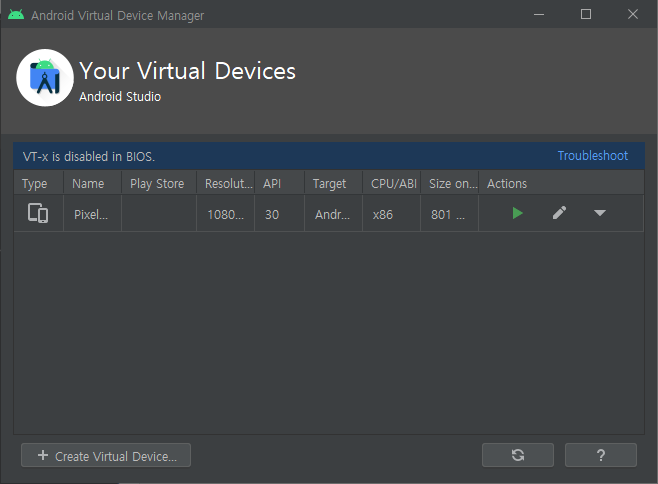Click the Android head icon in title bar

coord(16,15)
